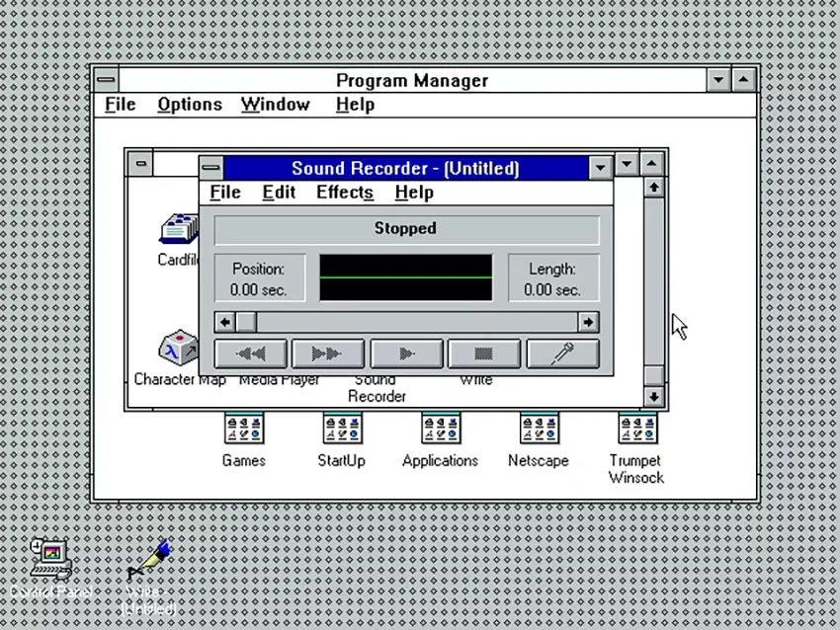Click the group window's scroll down arrow
This screenshot has width=840, height=630.
pyautogui.click(x=654, y=397)
